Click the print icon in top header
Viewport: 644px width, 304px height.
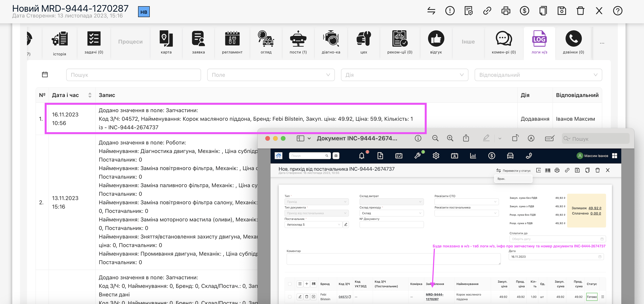pyautogui.click(x=506, y=11)
